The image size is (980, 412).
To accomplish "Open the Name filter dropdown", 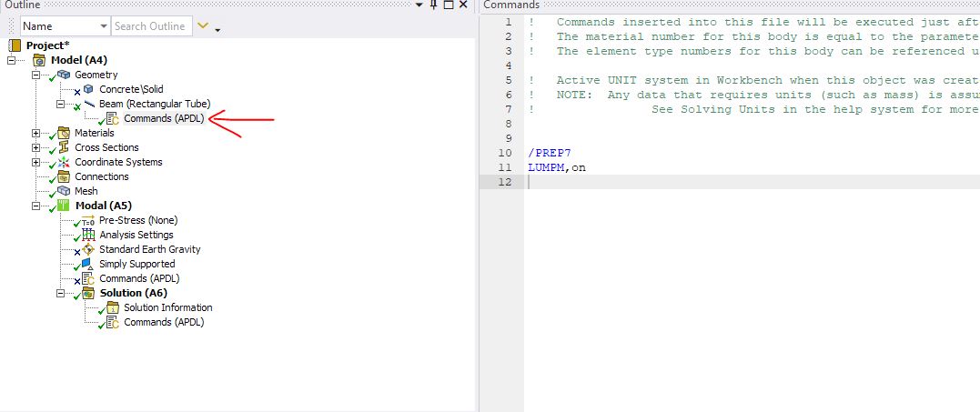I will (x=103, y=26).
